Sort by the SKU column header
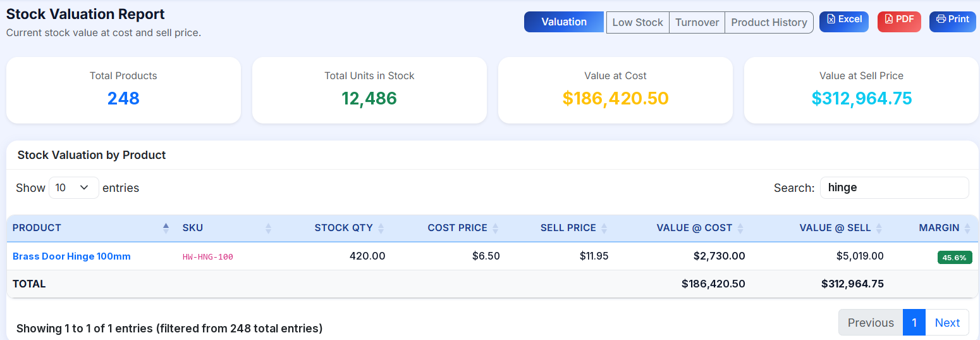 point(227,228)
